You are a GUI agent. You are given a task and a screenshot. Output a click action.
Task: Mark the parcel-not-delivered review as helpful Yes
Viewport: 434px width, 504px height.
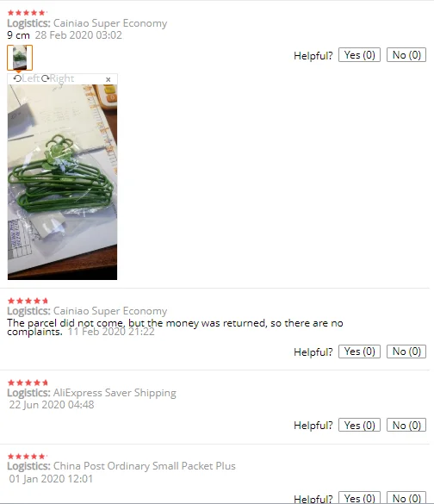(x=359, y=352)
